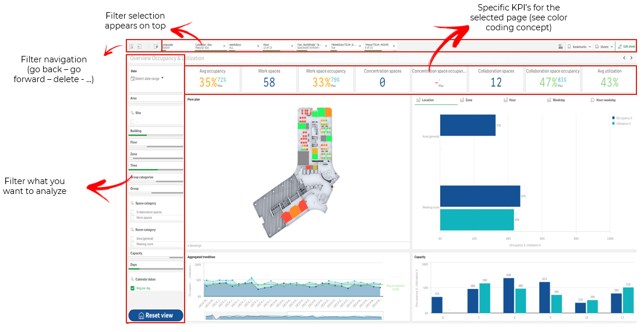
Task: Click the trendline mini-chart range slider
Action: click(293, 316)
